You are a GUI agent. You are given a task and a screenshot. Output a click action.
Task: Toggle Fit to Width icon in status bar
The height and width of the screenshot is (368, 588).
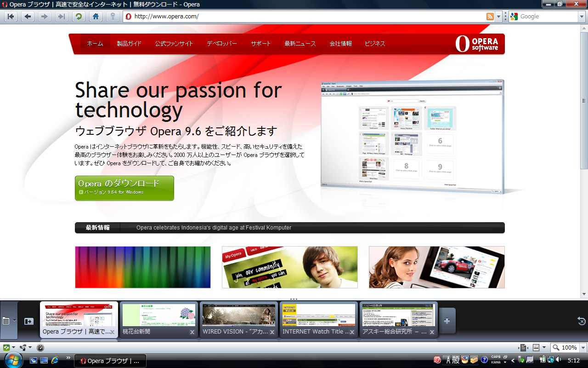[524, 348]
